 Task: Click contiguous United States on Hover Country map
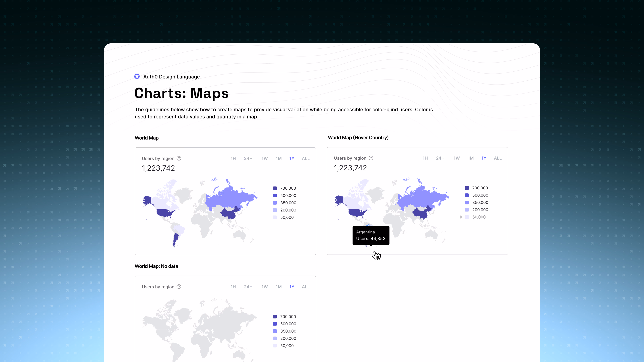357,213
